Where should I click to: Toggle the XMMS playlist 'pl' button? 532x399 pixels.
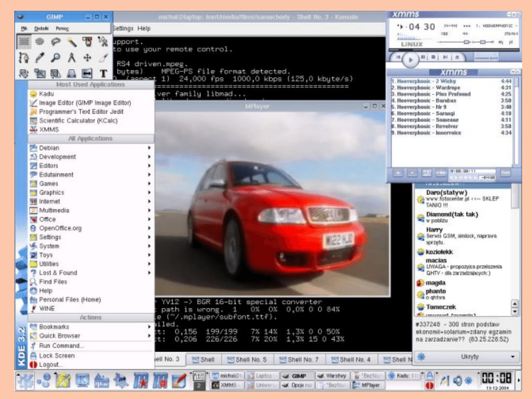pyautogui.click(x=511, y=42)
